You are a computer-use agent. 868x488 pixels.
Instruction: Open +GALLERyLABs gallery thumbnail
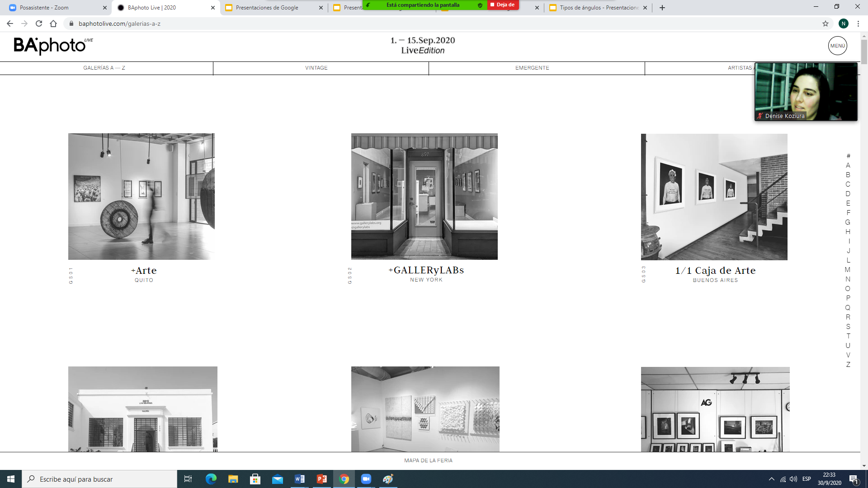click(x=424, y=197)
